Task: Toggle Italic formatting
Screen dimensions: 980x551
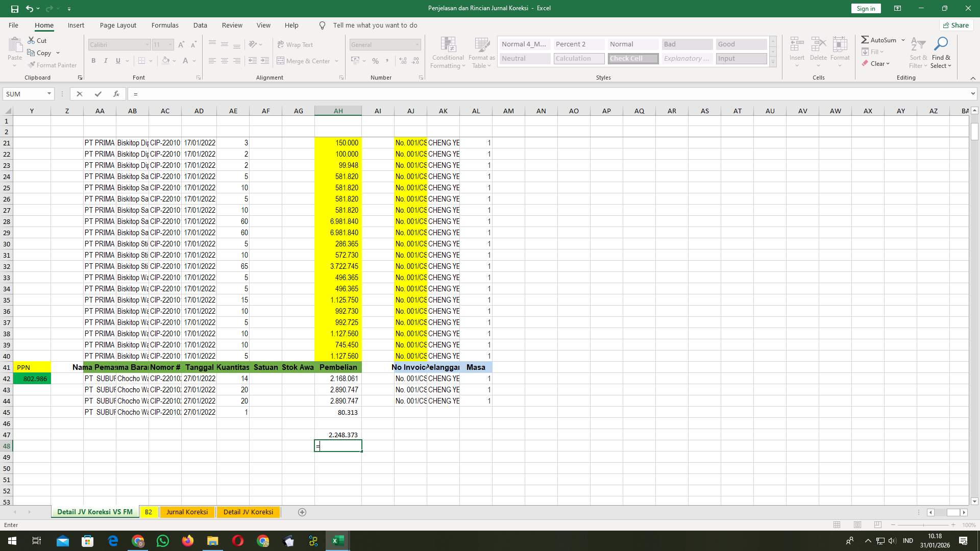Action: click(x=106, y=61)
